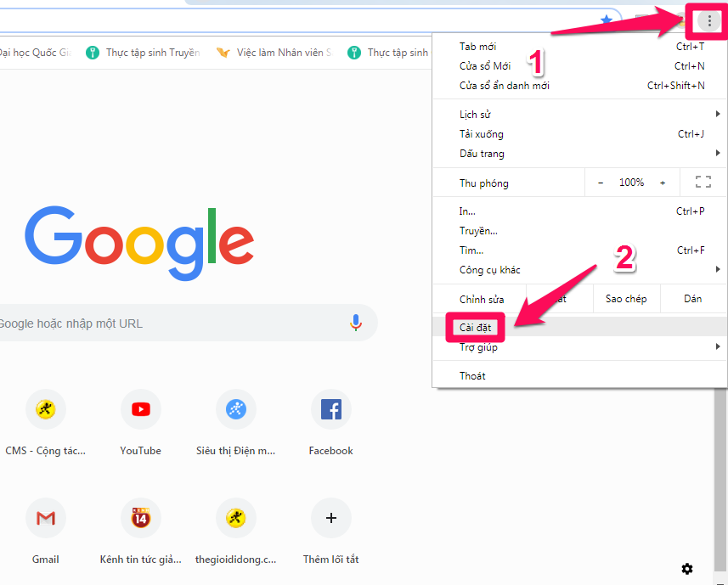Screen dimensions: 728x585
Task: Open Cửa sổ ẩn danh mới
Action: pos(580,86)
